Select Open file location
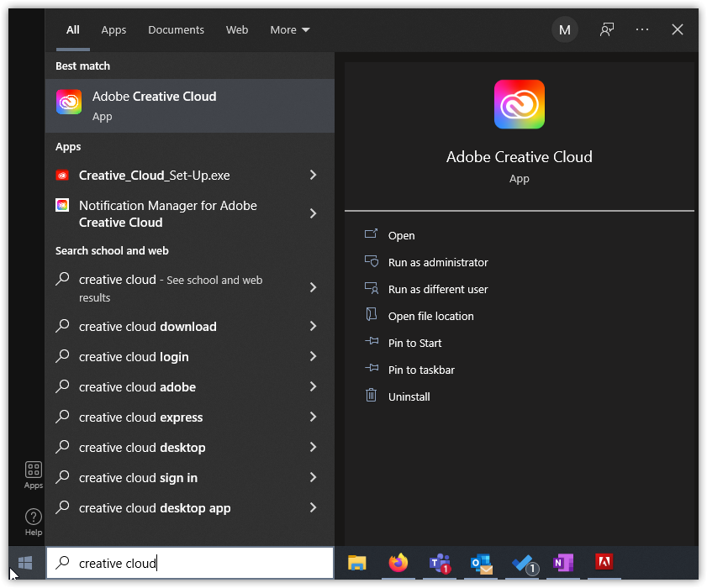The image size is (707, 588). click(431, 317)
